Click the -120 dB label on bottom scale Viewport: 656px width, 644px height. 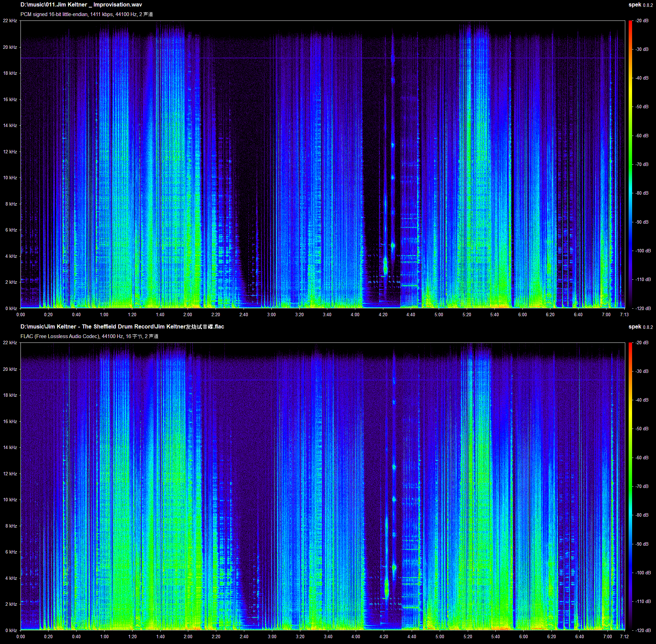click(x=642, y=630)
